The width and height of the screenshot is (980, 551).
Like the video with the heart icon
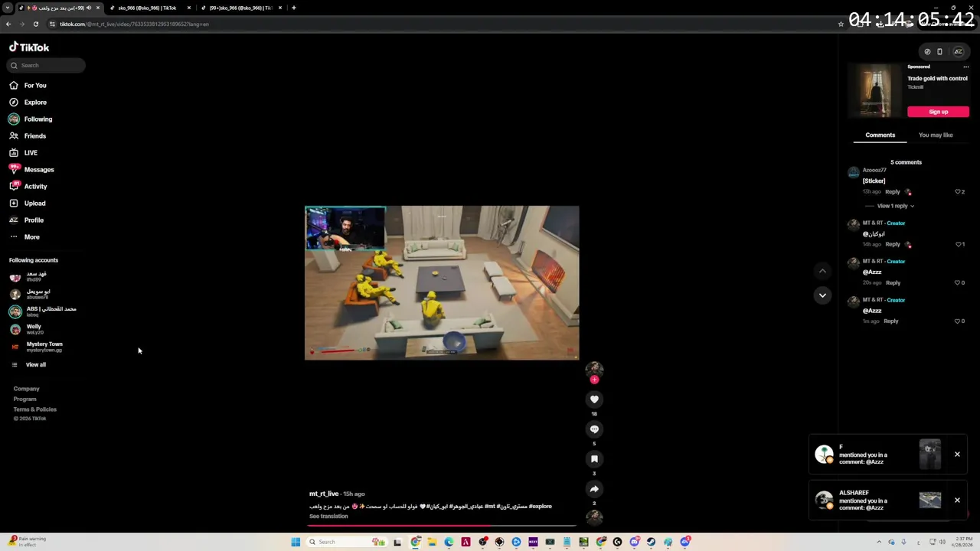pyautogui.click(x=594, y=399)
